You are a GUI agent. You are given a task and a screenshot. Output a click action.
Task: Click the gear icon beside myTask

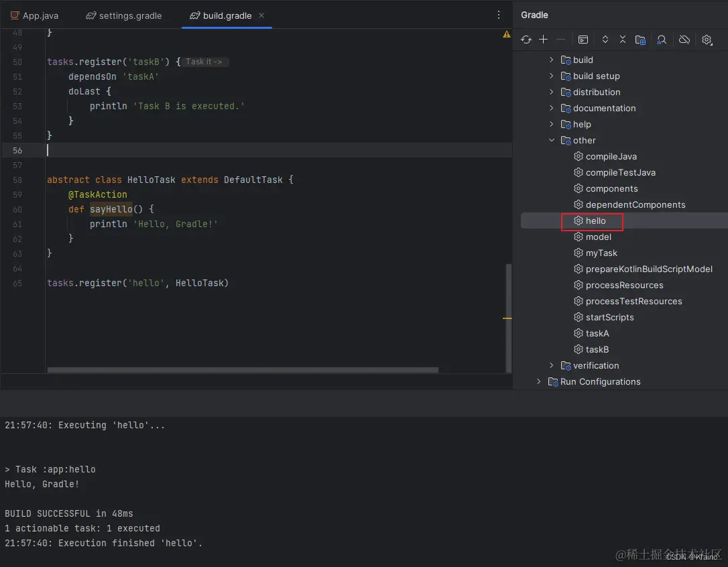(578, 253)
